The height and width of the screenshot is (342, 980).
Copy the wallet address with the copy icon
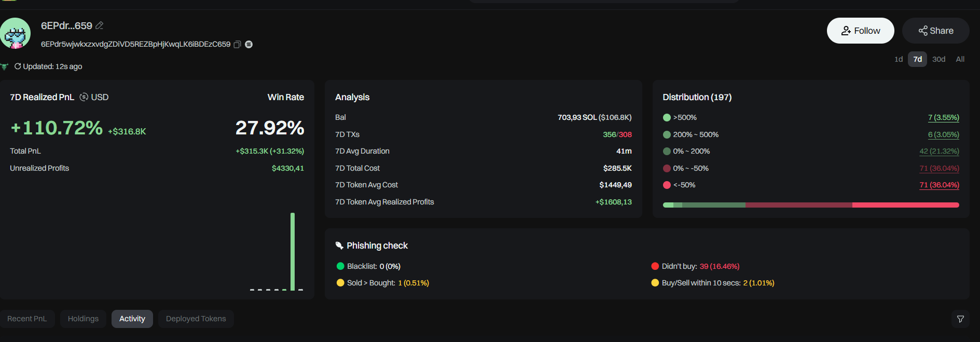pyautogui.click(x=237, y=45)
